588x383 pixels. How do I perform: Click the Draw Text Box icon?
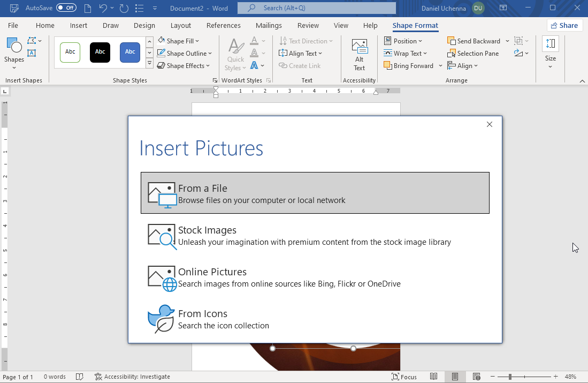coord(32,53)
